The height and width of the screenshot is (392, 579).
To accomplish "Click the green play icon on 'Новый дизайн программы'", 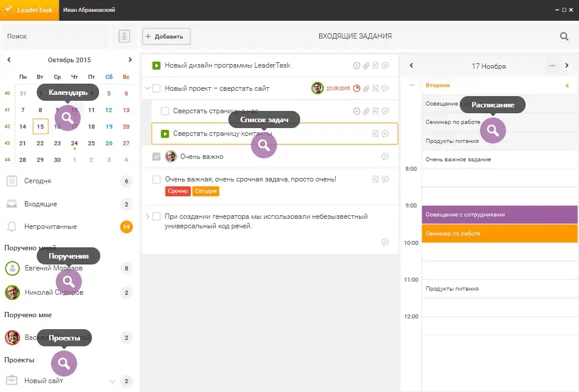I will click(157, 66).
